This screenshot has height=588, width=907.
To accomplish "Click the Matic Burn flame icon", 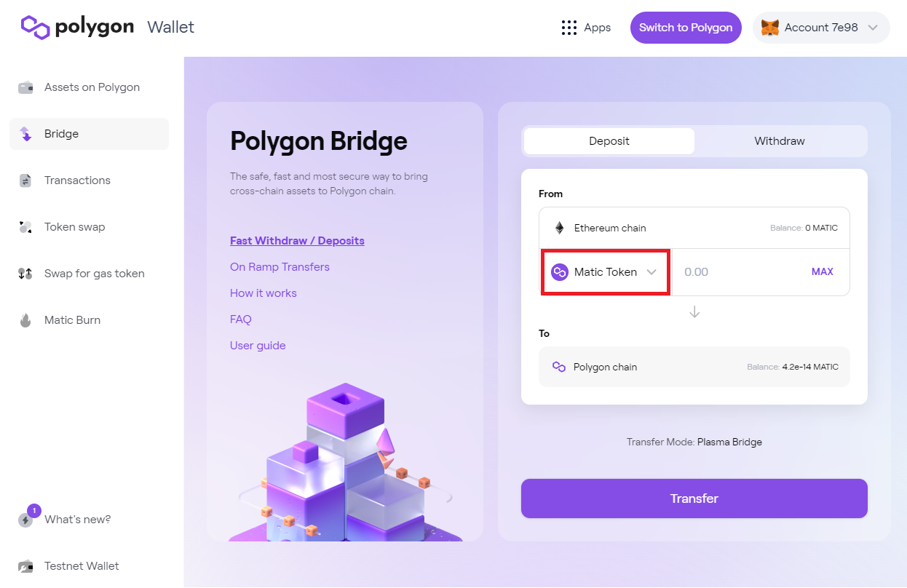I will 25,320.
